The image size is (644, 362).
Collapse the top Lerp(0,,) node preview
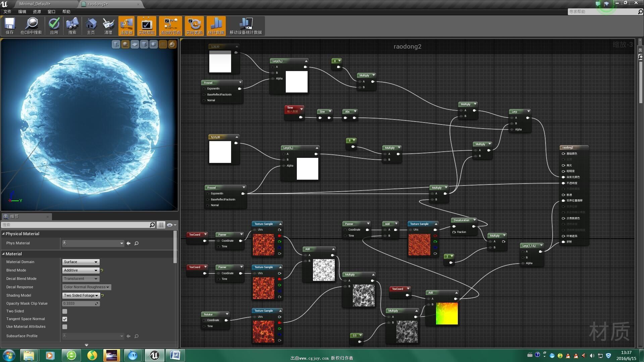pyautogui.click(x=306, y=61)
